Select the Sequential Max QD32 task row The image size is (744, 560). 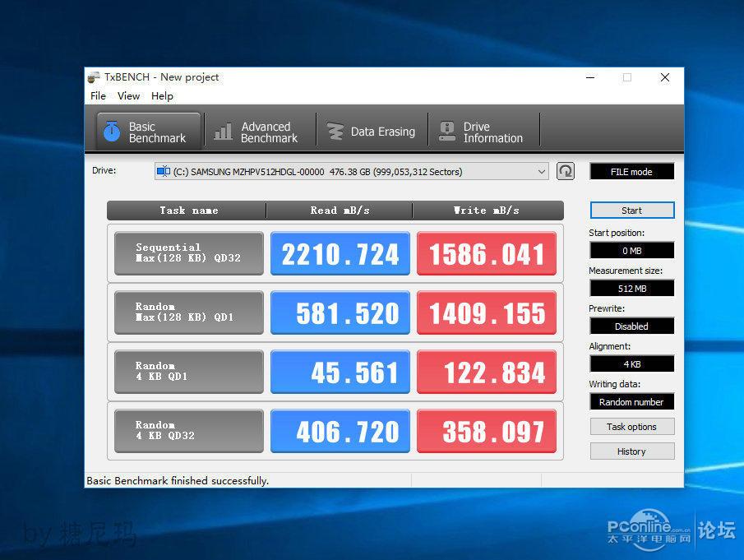coord(188,252)
